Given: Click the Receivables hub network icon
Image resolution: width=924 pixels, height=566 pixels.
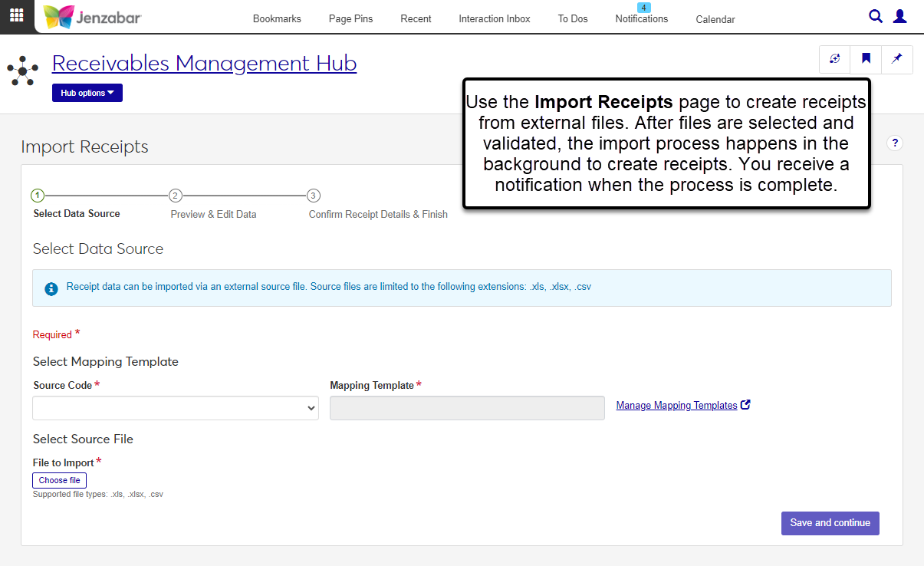Looking at the screenshot, I should point(23,71).
